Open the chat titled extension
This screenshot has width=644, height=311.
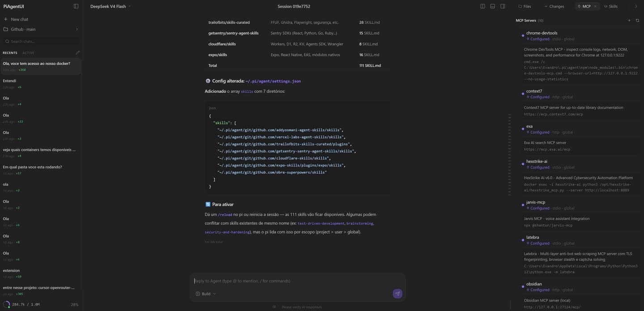[x=41, y=273]
